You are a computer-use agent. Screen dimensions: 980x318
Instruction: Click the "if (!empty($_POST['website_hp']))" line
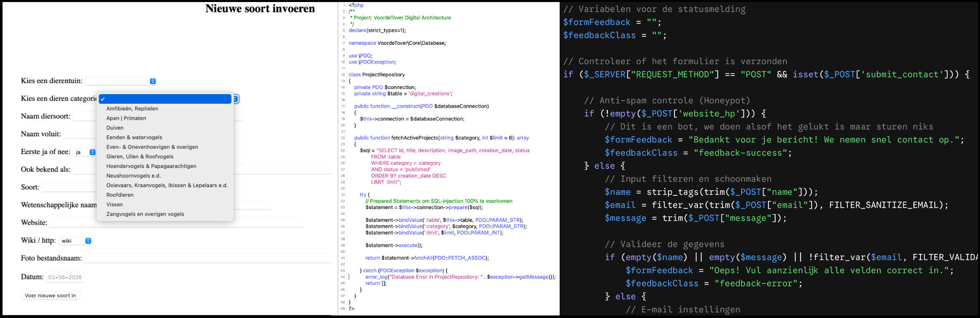[675, 113]
